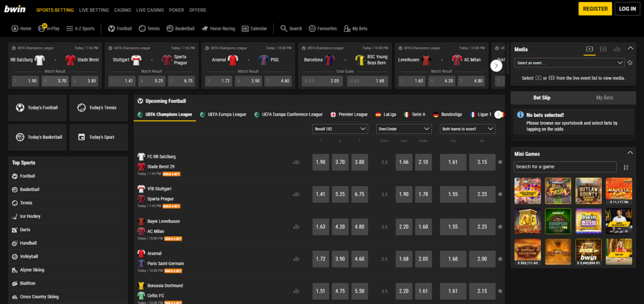Collapse the Mini Games panel

click(x=630, y=153)
